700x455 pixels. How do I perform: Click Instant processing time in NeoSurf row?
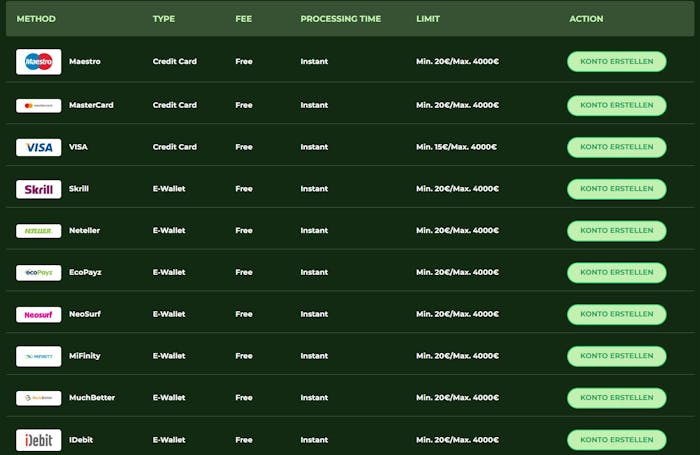coord(314,314)
